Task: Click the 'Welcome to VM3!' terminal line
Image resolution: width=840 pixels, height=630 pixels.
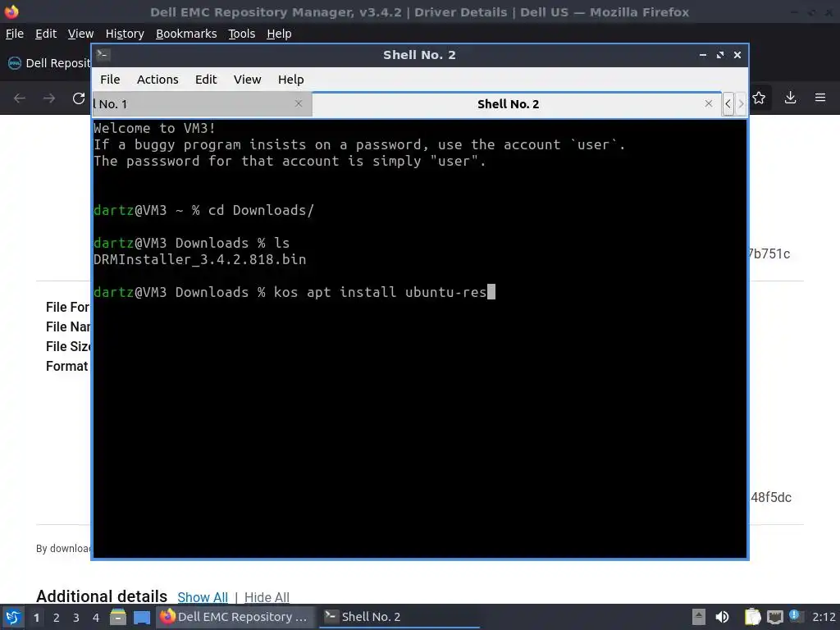Action: pos(154,128)
